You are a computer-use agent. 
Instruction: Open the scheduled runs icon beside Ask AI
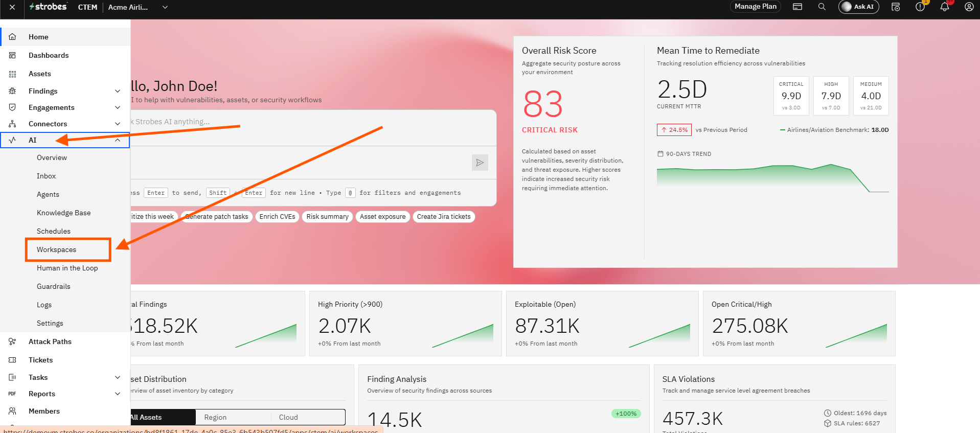[x=896, y=7]
